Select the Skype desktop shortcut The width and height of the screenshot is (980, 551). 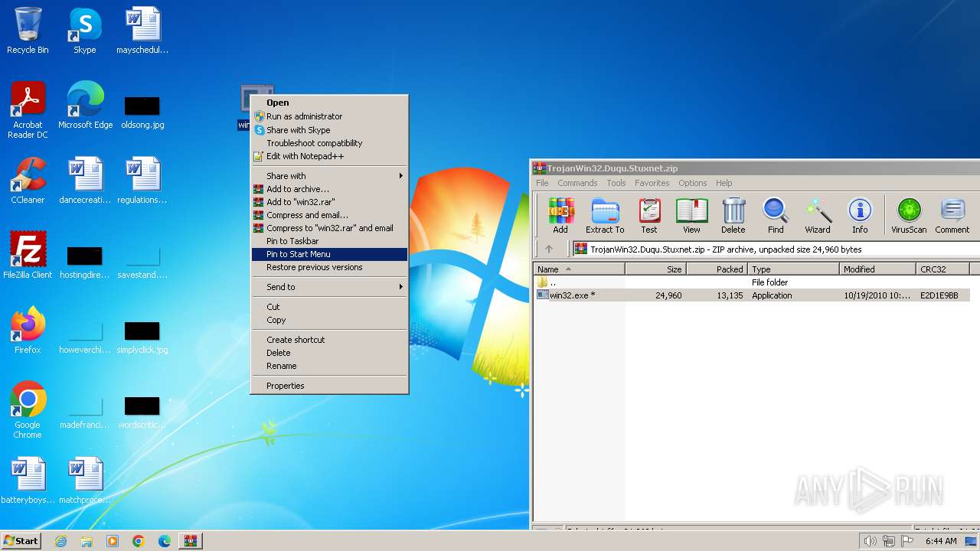pos(84,31)
